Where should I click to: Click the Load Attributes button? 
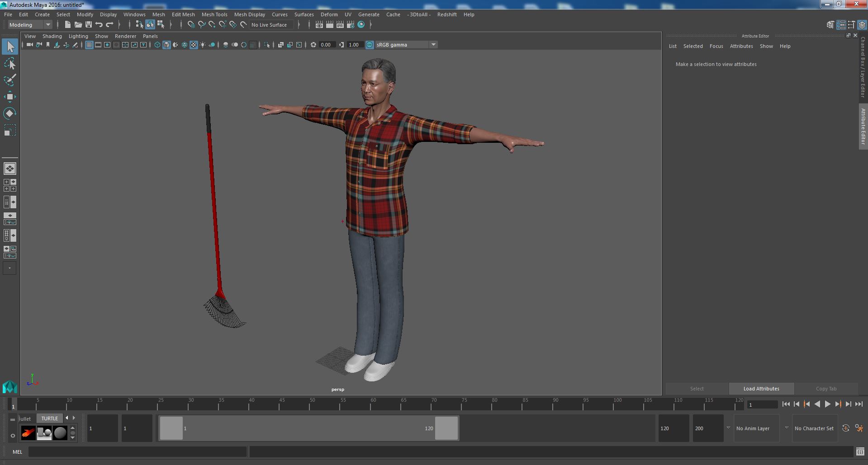pos(761,389)
